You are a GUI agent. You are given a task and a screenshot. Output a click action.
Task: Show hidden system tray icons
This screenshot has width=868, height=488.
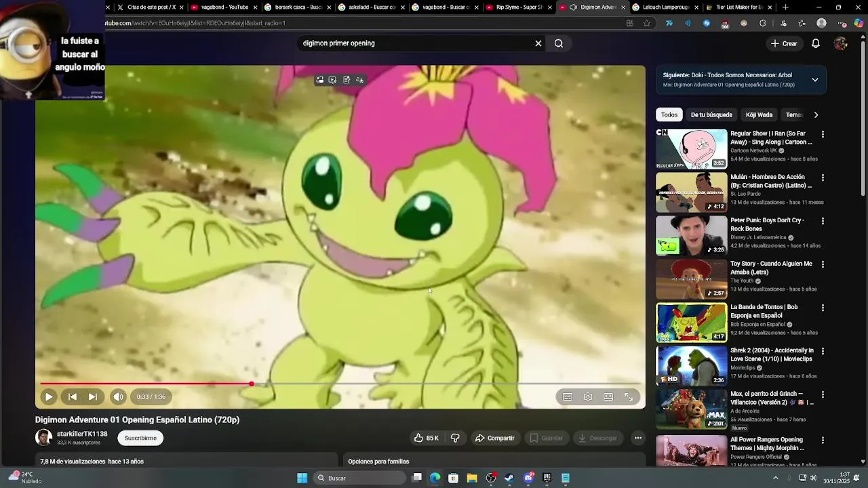tap(776, 478)
